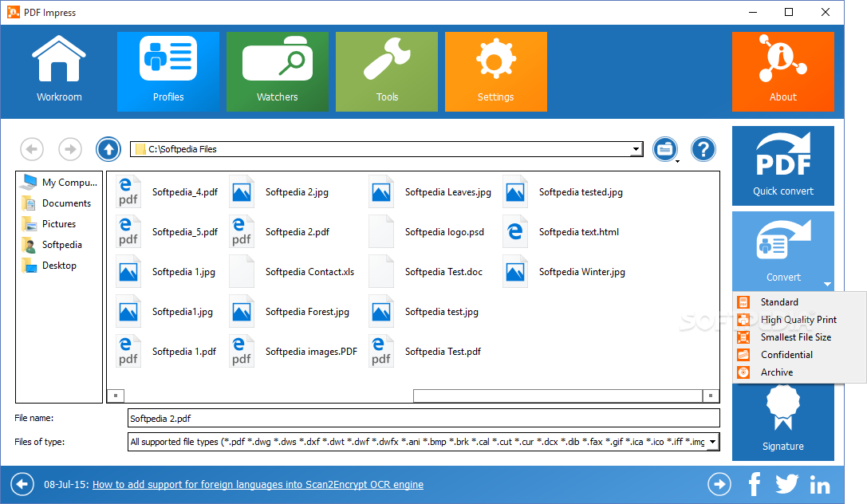Click the horizontal scrollbar of file list
The image size is (867, 504).
click(x=558, y=396)
